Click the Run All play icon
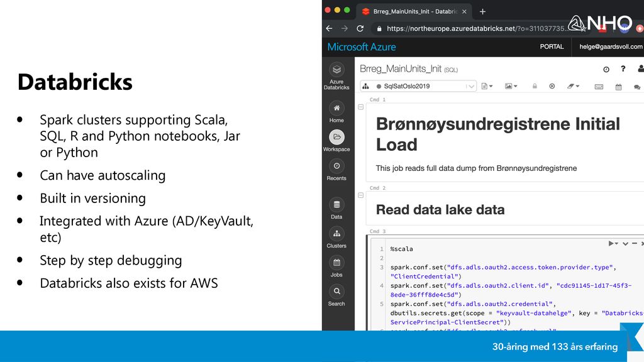This screenshot has height=362, width=644. (552, 86)
